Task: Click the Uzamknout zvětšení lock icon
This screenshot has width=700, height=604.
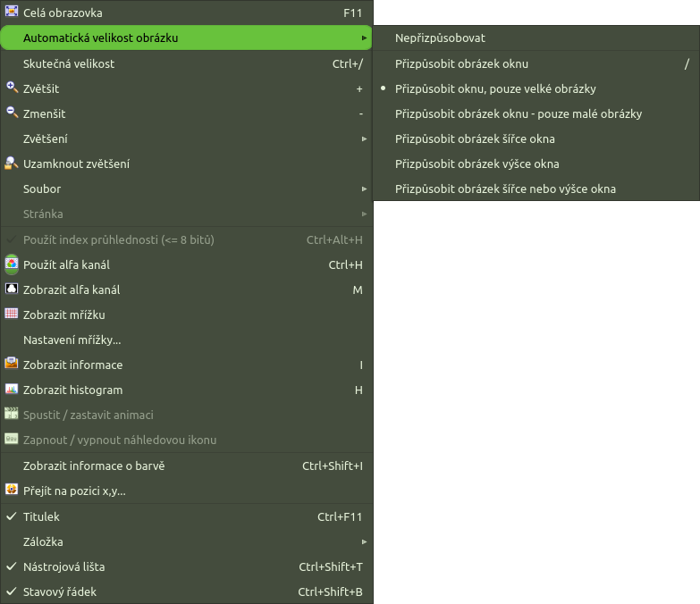Action: click(12, 163)
